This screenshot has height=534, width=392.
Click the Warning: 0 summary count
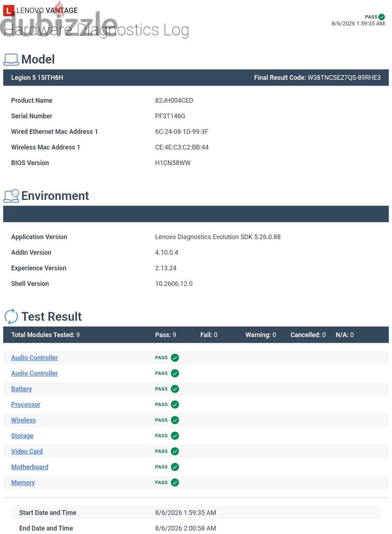point(261,335)
